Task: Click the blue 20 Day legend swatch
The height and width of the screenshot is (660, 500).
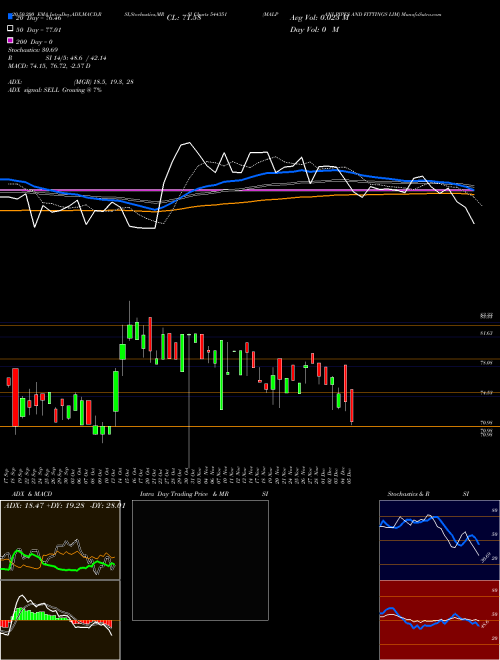Action: pos(10,17)
